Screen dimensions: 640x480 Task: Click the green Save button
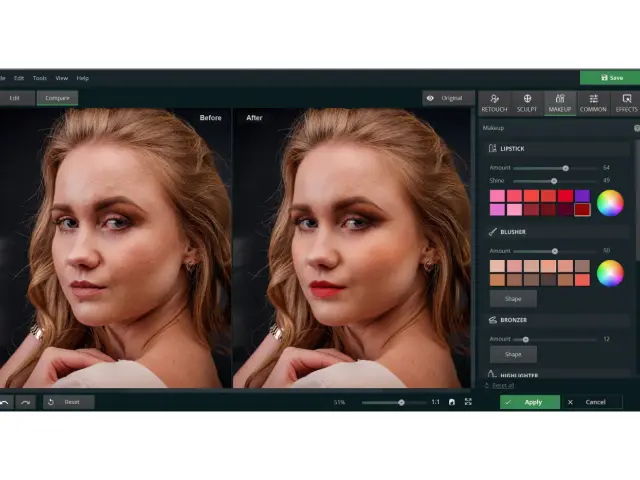click(610, 78)
